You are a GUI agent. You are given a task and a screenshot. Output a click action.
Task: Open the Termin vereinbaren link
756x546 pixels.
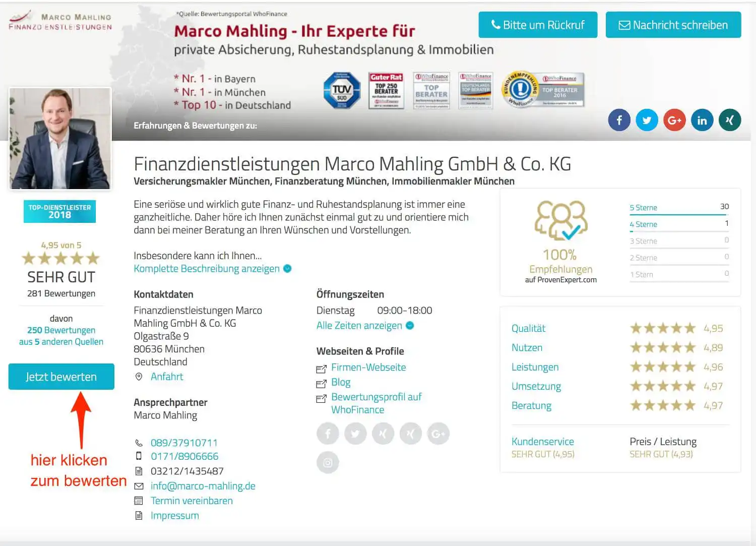(x=192, y=501)
